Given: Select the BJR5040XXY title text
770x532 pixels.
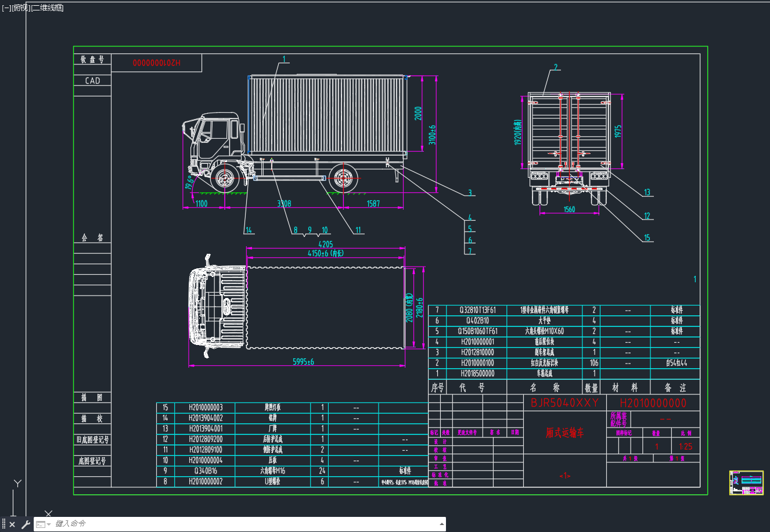Looking at the screenshot, I should 564,403.
